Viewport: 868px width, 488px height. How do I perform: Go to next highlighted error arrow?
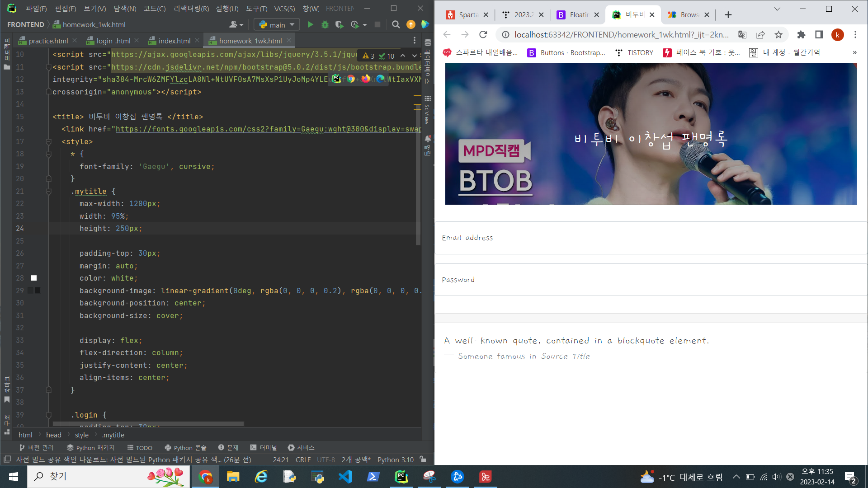pos(414,56)
